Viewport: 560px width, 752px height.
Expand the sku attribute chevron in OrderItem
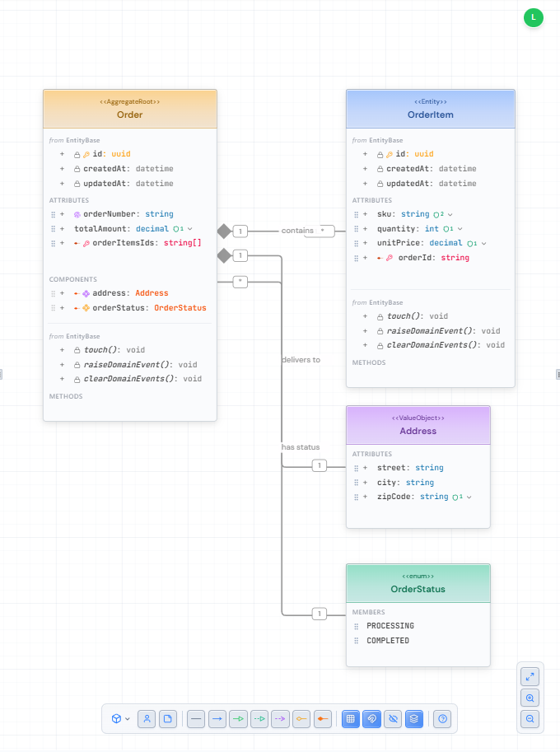450,214
